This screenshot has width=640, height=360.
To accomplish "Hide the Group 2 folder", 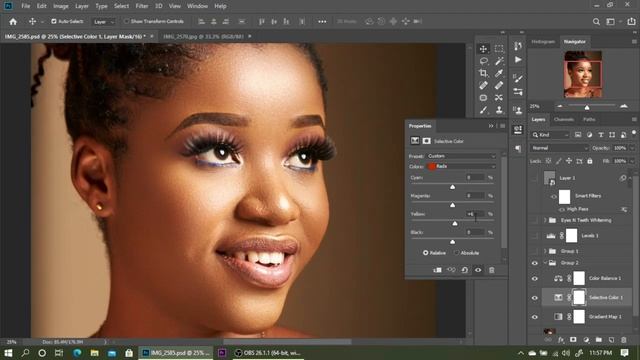I will coord(535,263).
